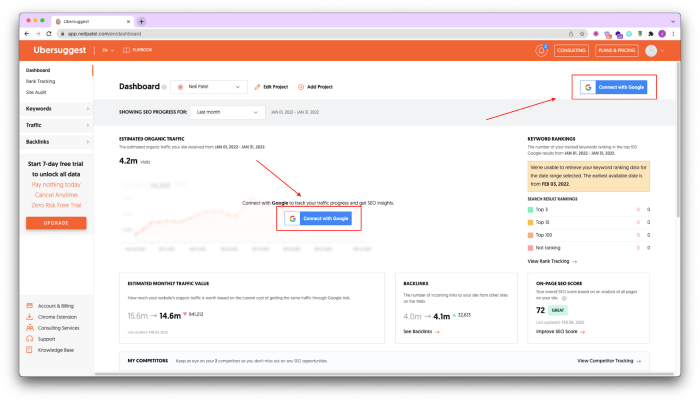700x402 pixels.
Task: Click the share icon in address bar
Action: 571,34
